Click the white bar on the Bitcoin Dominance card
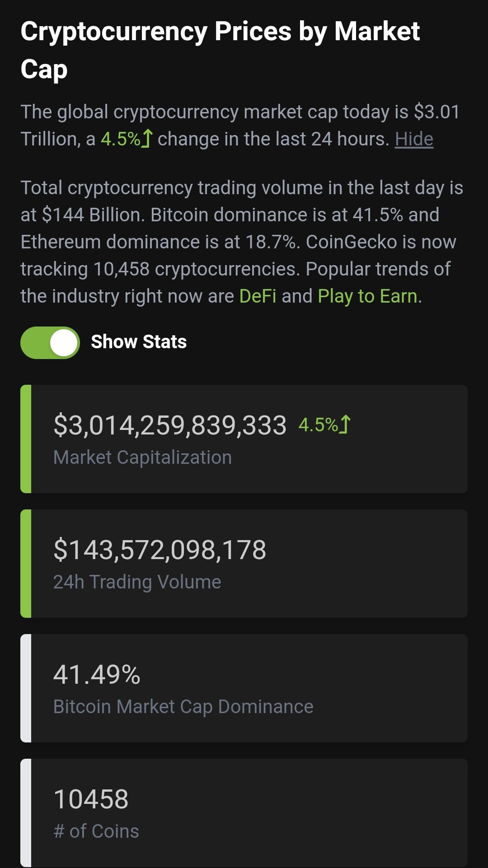This screenshot has width=488, height=868. [26, 688]
